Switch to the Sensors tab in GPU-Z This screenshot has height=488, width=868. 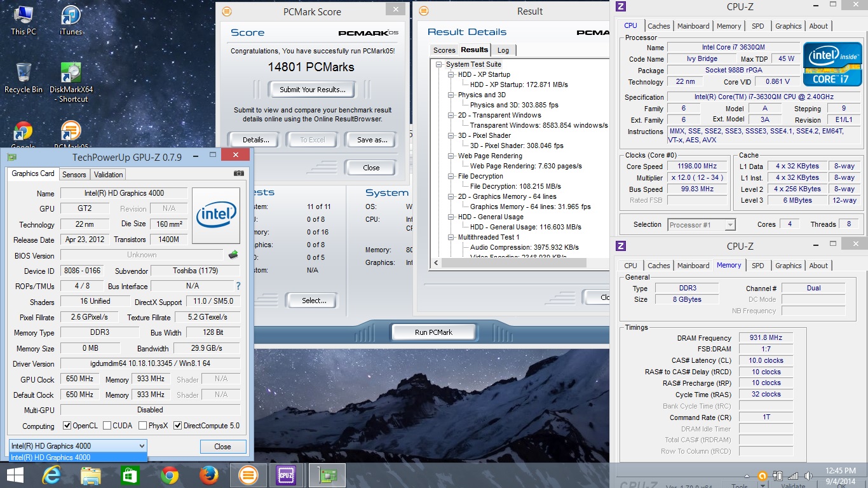click(74, 175)
